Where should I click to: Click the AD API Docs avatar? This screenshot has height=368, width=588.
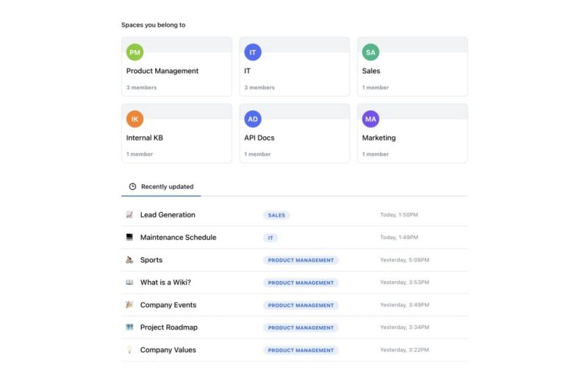click(x=253, y=118)
